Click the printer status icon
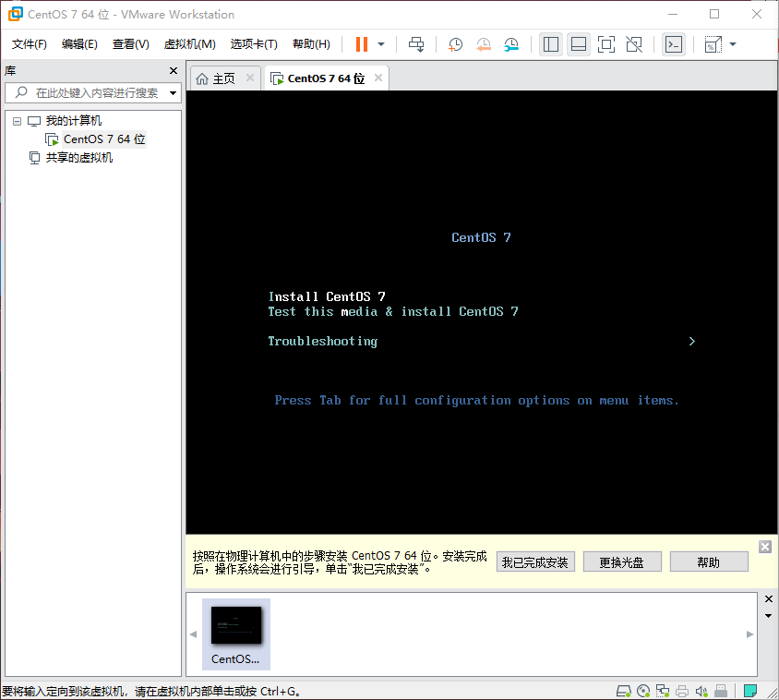This screenshot has width=779, height=700. click(x=682, y=691)
